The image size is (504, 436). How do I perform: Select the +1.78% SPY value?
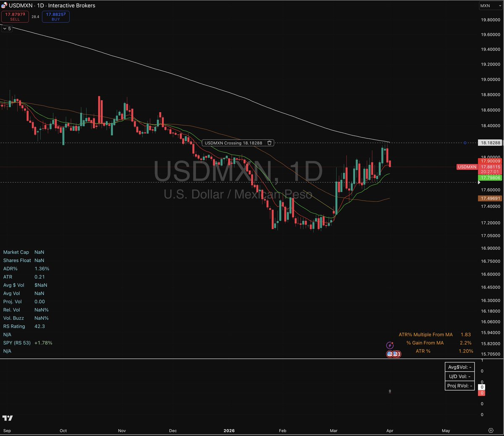[43, 343]
